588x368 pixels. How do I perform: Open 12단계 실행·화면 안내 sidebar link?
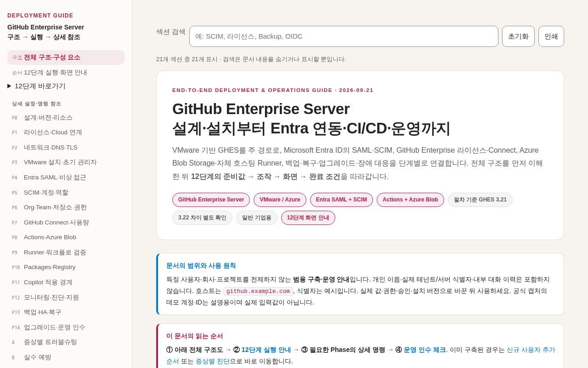click(66, 72)
